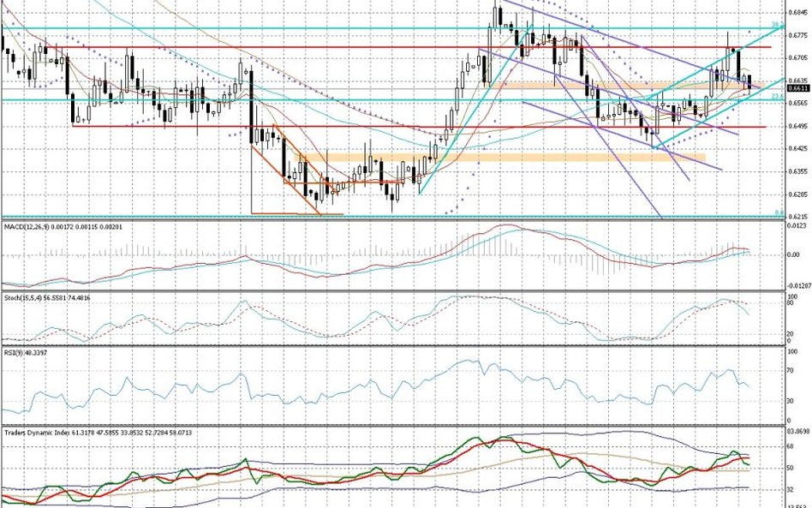
Task: Click the 0.6285 price axis value
Action: (798, 194)
